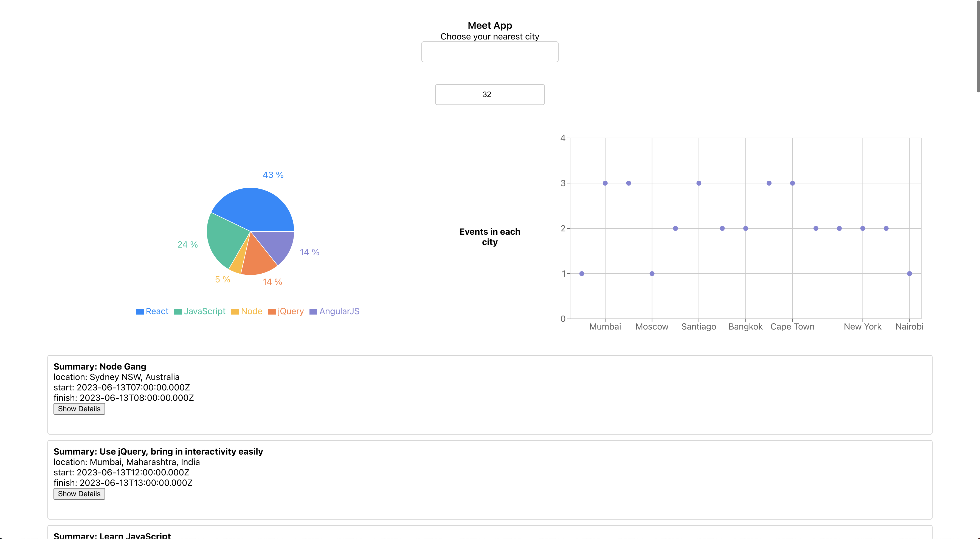This screenshot has height=539, width=980.
Task: Click Show Details for the jQuery event
Action: point(79,494)
